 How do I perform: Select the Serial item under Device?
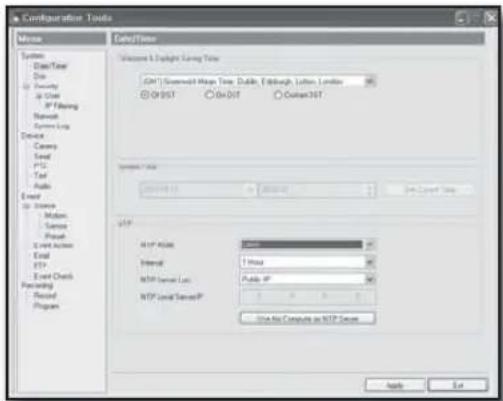42,156
